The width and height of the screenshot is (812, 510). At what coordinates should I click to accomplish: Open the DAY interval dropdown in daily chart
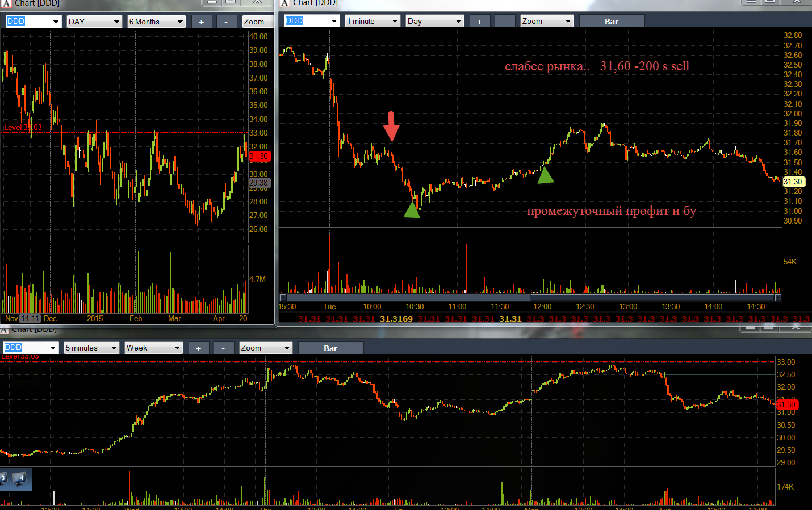click(94, 22)
